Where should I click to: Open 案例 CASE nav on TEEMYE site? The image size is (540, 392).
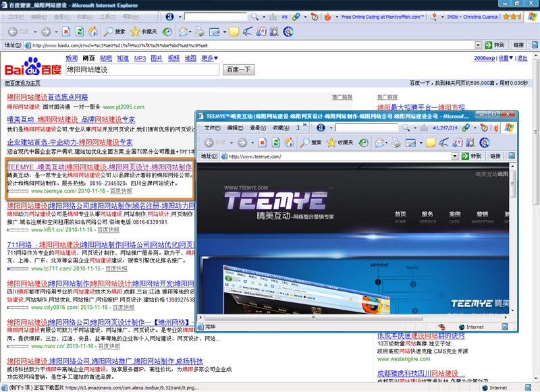tap(454, 217)
